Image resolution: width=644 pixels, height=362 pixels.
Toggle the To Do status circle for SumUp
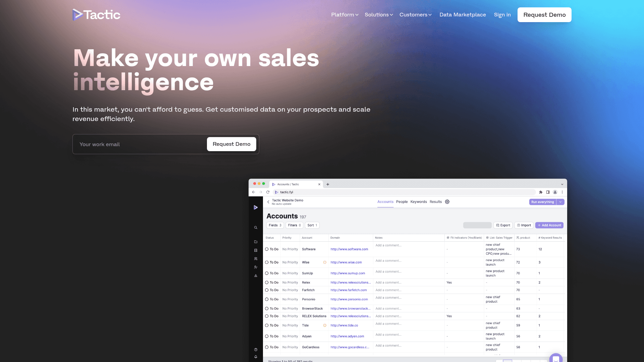[x=267, y=273]
